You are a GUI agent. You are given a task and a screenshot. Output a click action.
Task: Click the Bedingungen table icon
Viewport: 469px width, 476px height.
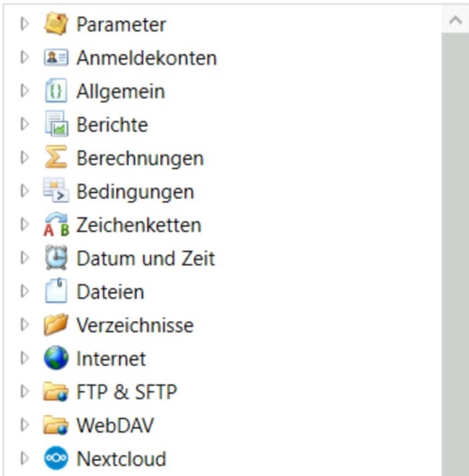pyautogui.click(x=56, y=192)
